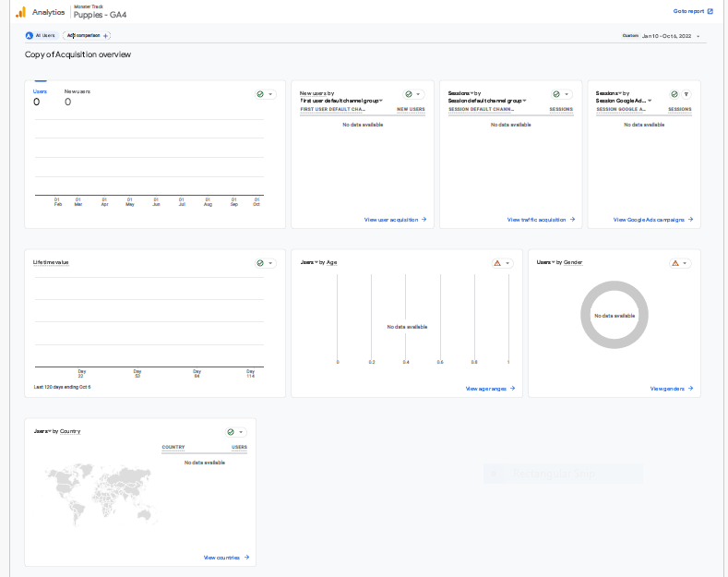Click the warning icon on Users by Gender card
Viewport: 728px width, 577px height.
pyautogui.click(x=675, y=263)
